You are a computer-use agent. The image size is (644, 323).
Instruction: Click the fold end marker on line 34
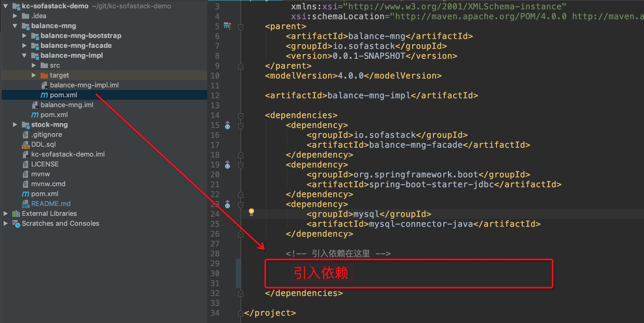coord(241,313)
